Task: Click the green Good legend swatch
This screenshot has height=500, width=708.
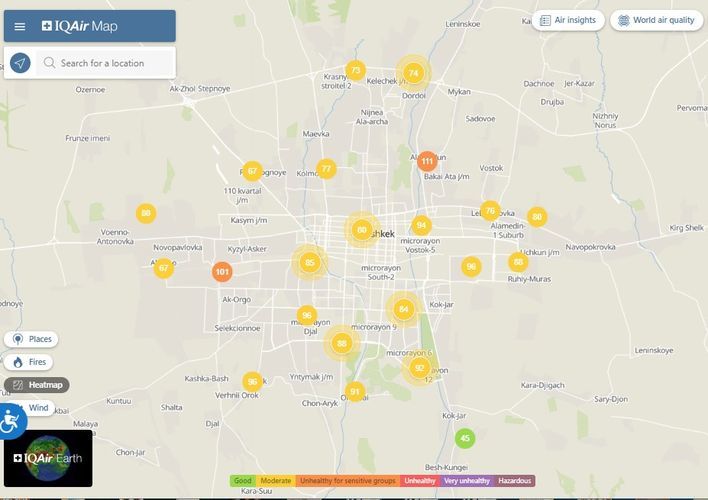Action: coord(243,481)
